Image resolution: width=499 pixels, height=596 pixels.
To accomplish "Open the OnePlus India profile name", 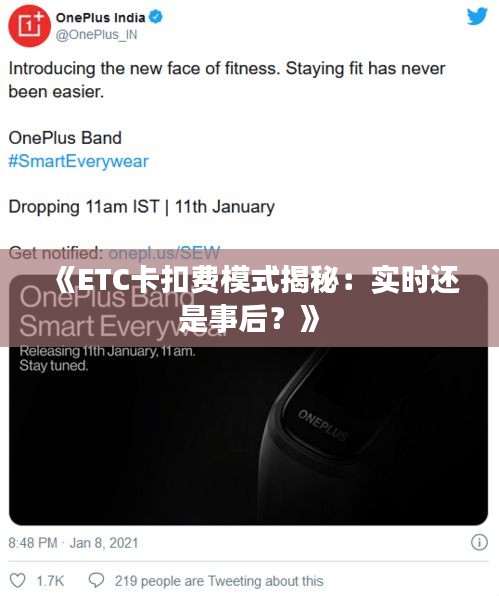I will pyautogui.click(x=101, y=17).
